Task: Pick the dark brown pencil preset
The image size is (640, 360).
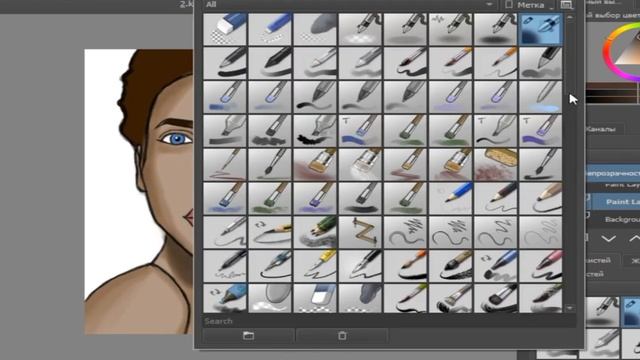Action: pos(496,198)
